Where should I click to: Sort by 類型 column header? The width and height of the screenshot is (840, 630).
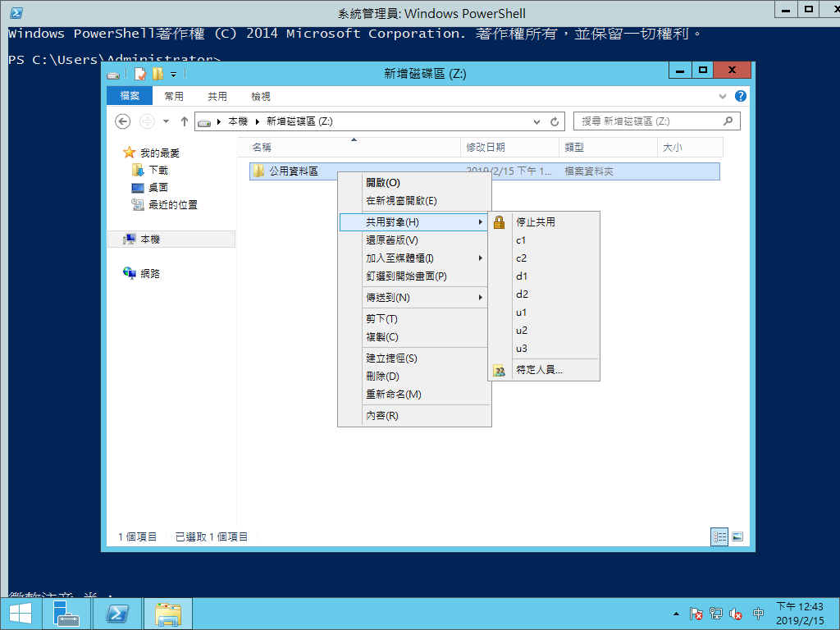(608, 148)
